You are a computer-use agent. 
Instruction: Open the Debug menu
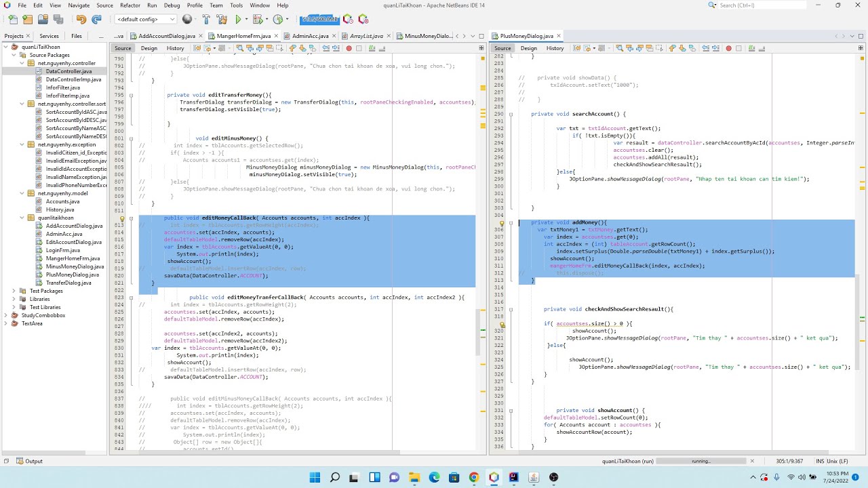coord(172,5)
